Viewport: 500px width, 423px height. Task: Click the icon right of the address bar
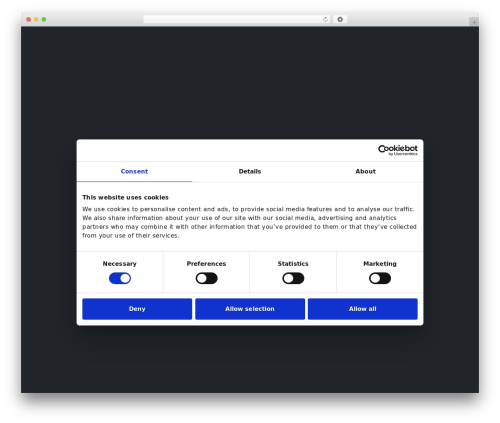pos(340,19)
